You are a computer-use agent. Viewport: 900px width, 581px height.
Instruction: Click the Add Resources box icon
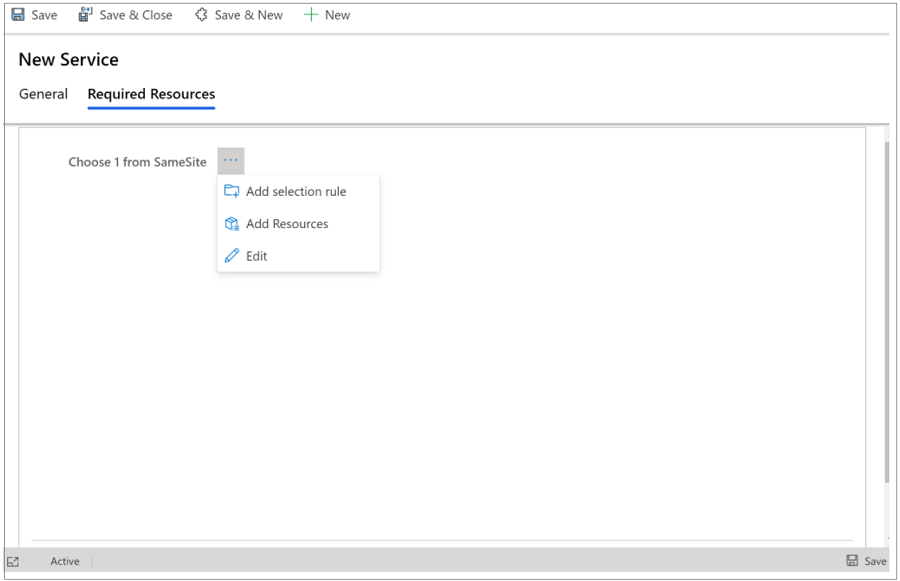coord(232,224)
